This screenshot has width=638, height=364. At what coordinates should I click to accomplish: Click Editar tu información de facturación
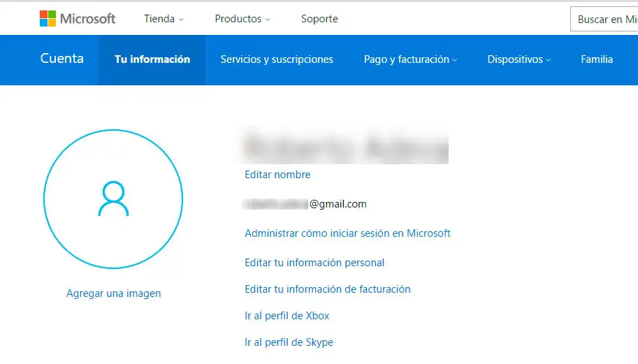pos(328,289)
